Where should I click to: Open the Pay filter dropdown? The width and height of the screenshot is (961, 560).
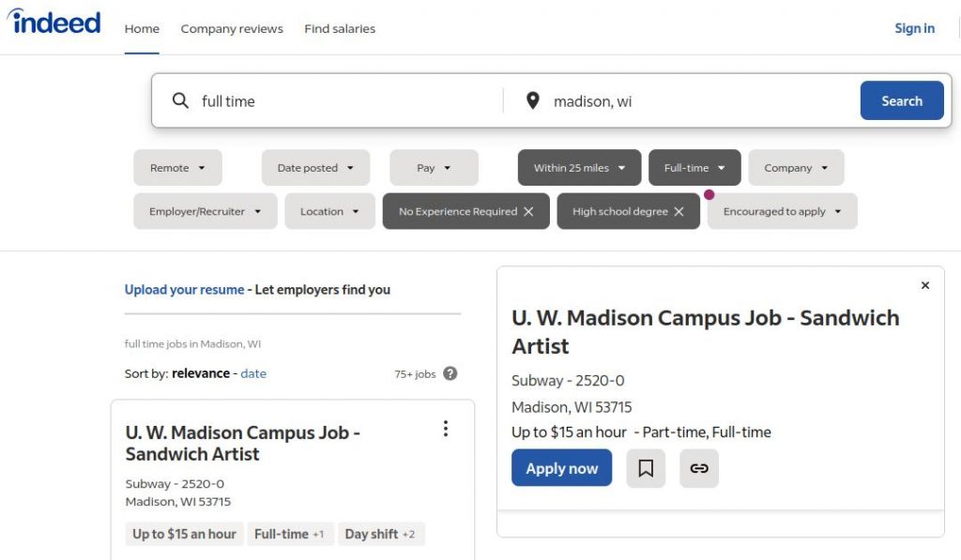(x=434, y=168)
